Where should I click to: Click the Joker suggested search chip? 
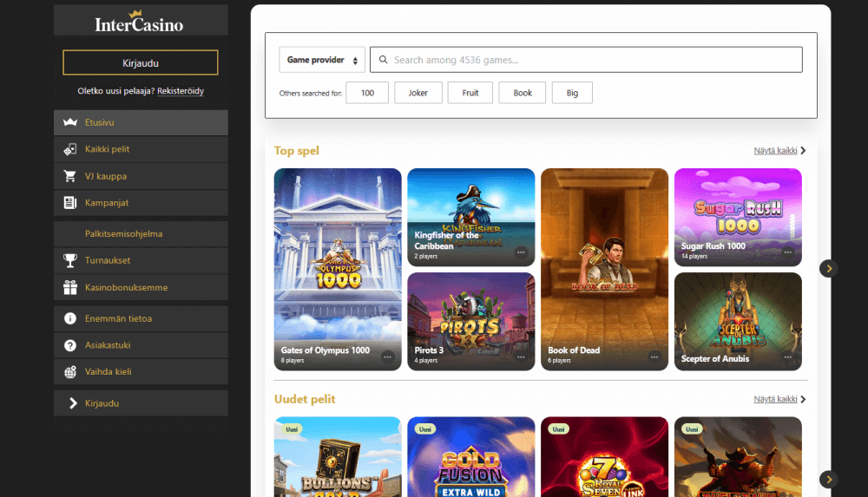[418, 93]
